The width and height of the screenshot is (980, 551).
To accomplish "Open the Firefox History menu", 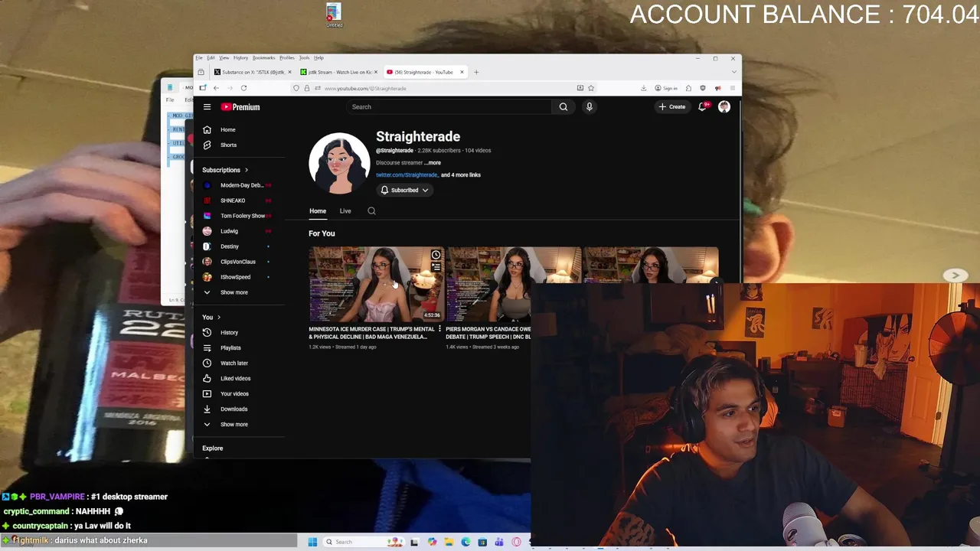I will [x=240, y=58].
